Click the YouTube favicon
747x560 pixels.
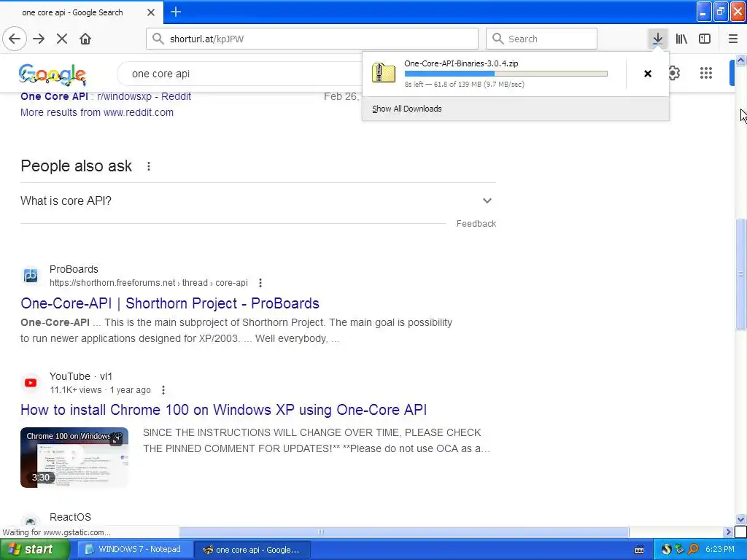[x=31, y=382]
